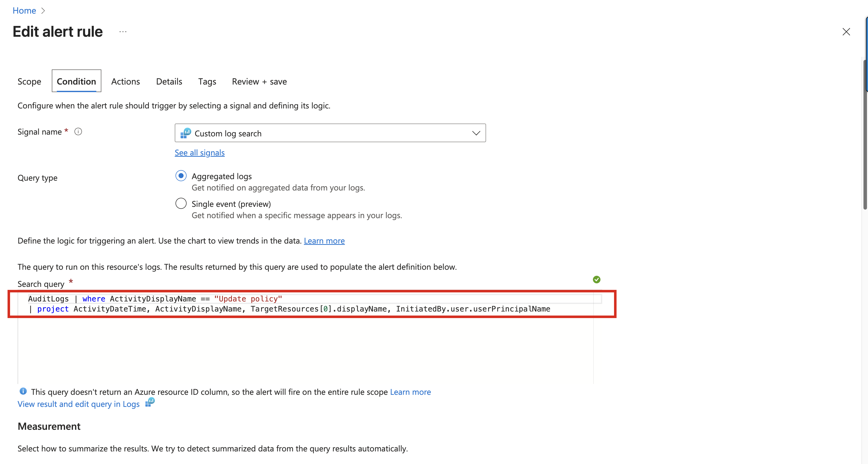Go to the Details tab
The image size is (868, 464).
click(169, 82)
